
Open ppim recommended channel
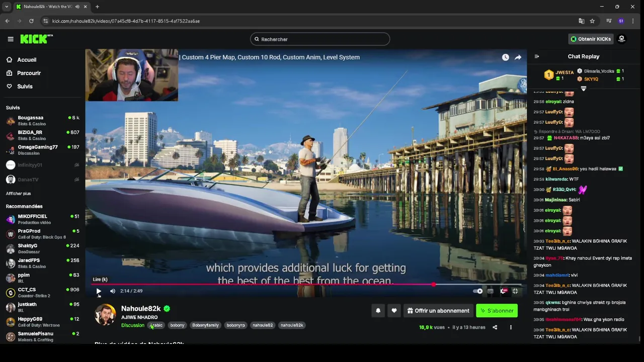43,278
